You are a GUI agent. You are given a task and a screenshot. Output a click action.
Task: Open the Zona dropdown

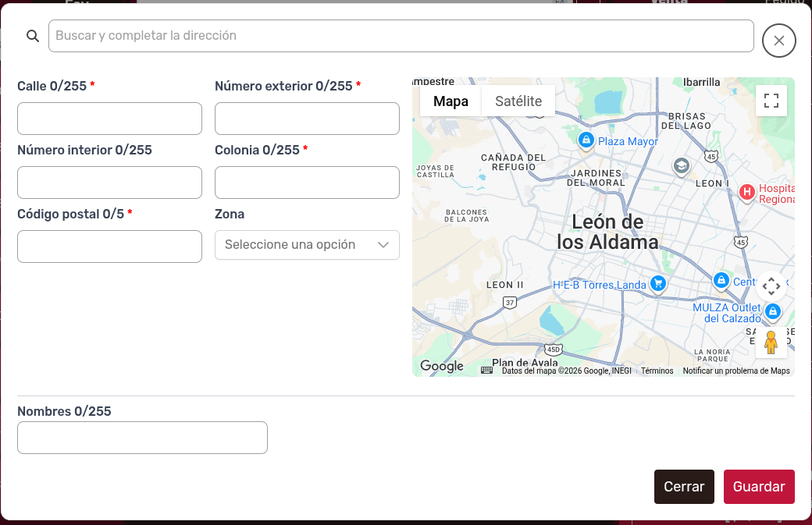click(307, 245)
